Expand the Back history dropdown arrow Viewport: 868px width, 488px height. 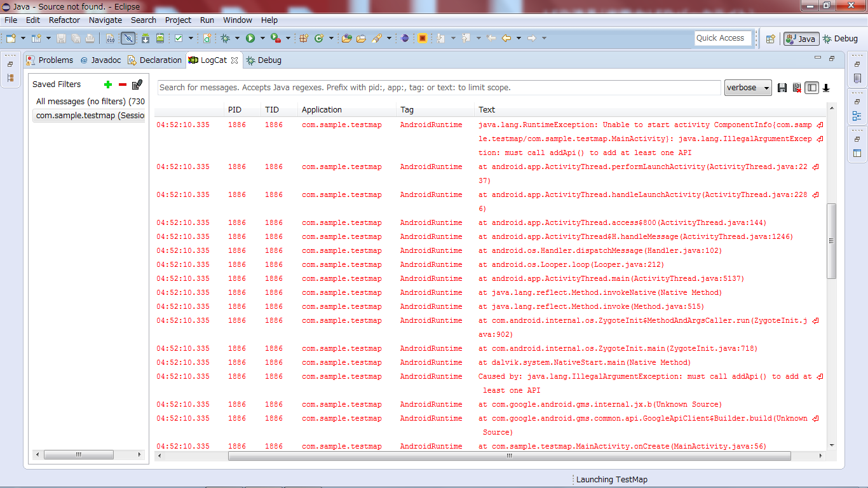tap(519, 38)
